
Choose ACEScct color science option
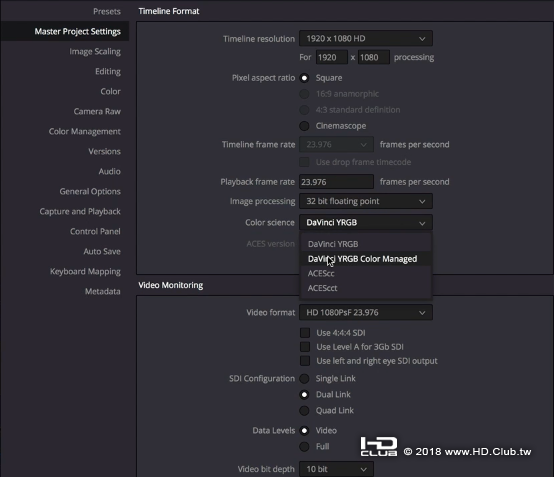pos(366,288)
